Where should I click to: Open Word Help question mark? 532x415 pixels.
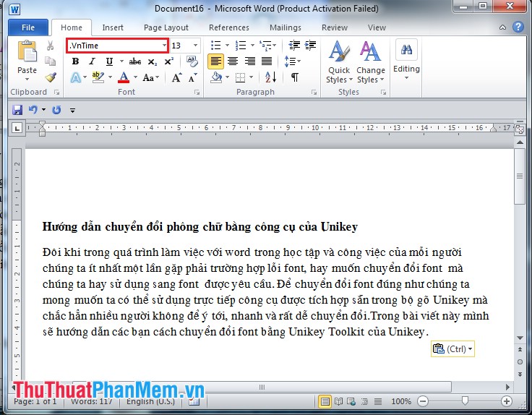coord(518,27)
